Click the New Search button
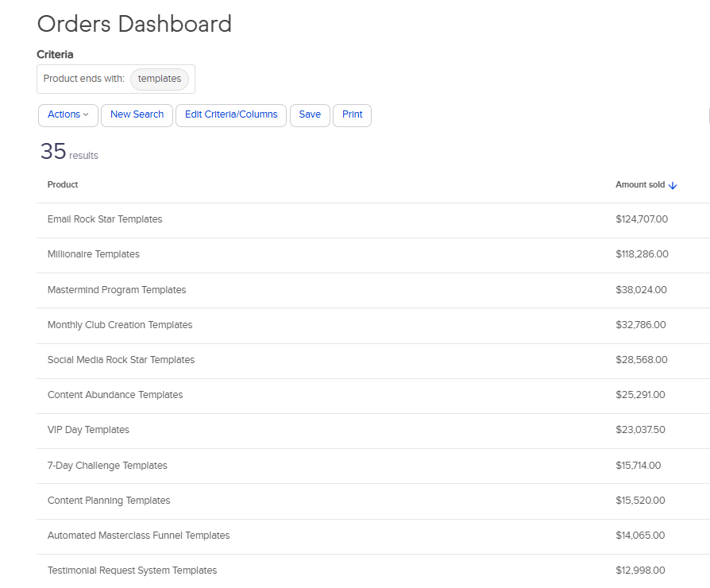The width and height of the screenshot is (710, 588). (x=137, y=114)
